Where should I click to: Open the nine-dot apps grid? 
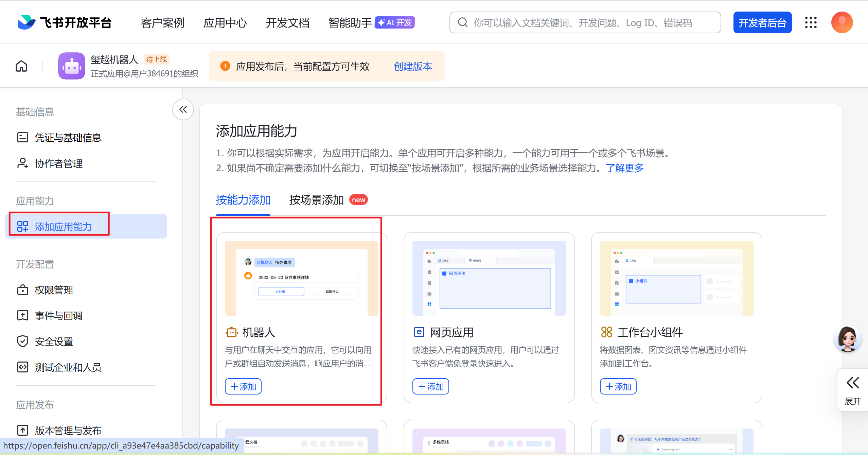pyautogui.click(x=811, y=22)
